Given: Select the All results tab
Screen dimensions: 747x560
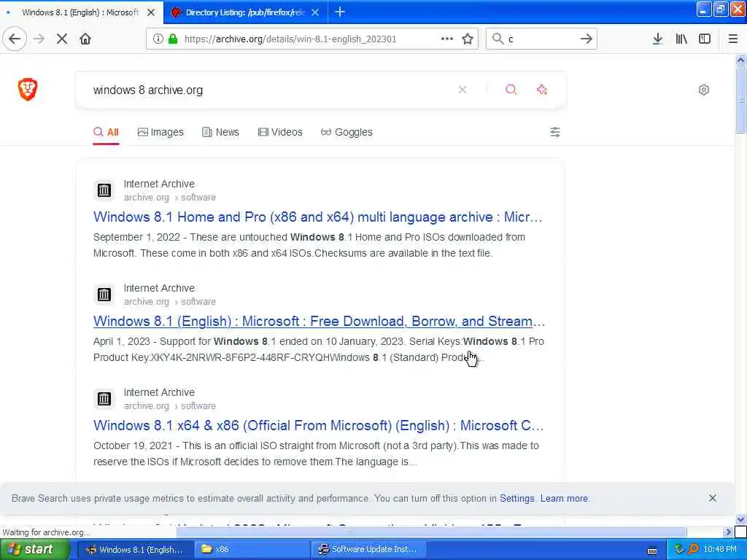Looking at the screenshot, I should (106, 132).
